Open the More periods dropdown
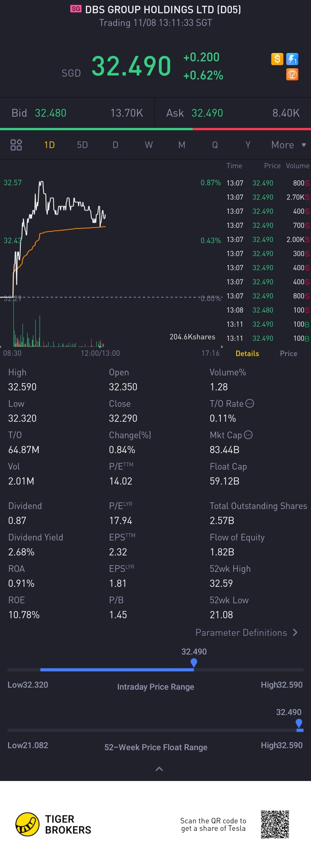 point(289,145)
